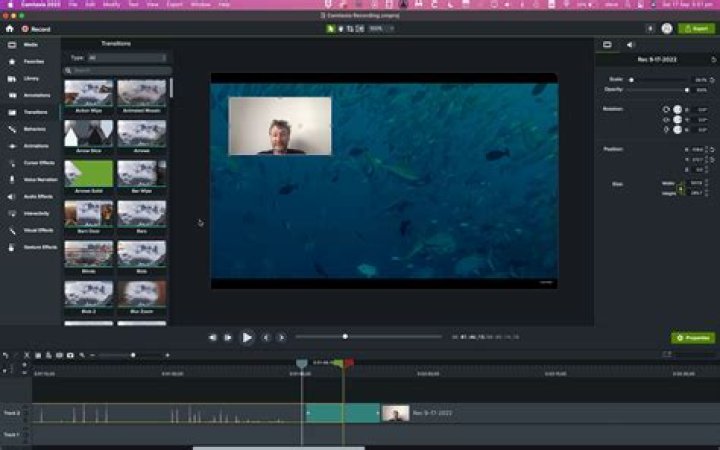Screen dimensions: 720x450
Task: Click the gray playhead marker
Action: tap(302, 364)
